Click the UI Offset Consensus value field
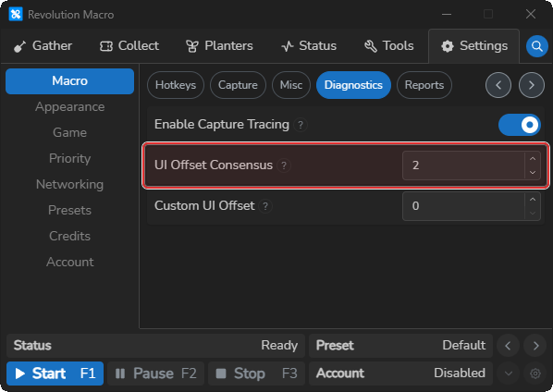This screenshot has height=392, width=553. tap(463, 165)
